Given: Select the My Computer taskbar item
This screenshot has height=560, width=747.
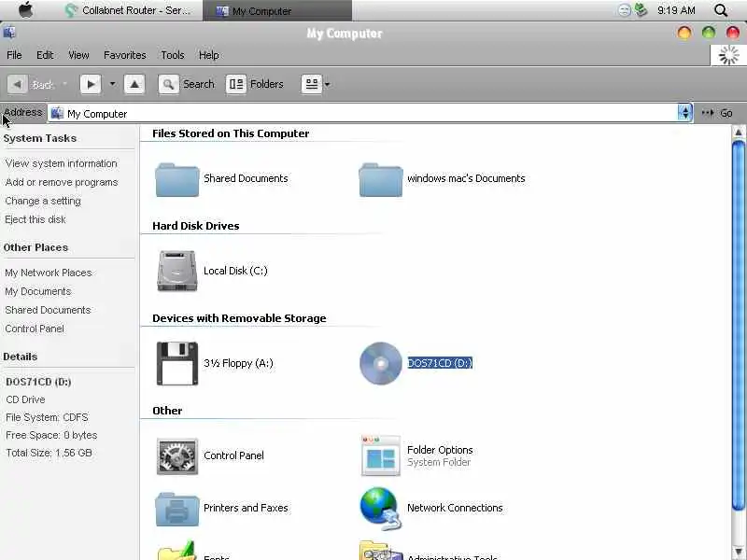Looking at the screenshot, I should click(x=277, y=10).
